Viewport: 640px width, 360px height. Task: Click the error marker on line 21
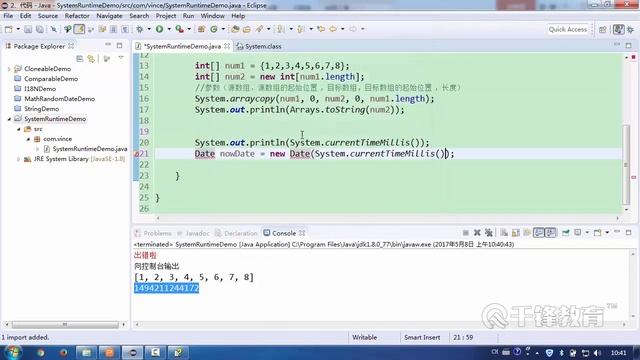137,154
